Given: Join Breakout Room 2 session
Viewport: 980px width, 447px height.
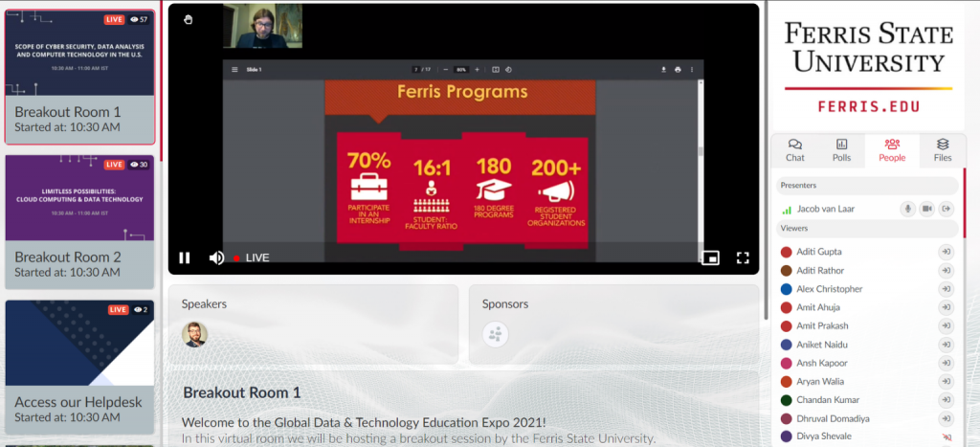Looking at the screenshot, I should tap(79, 222).
